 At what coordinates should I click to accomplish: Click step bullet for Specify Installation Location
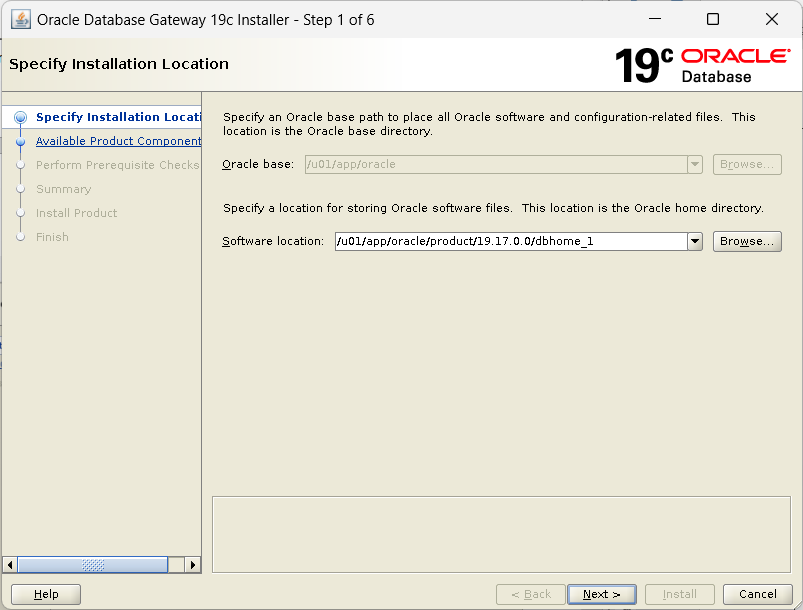click(20, 117)
